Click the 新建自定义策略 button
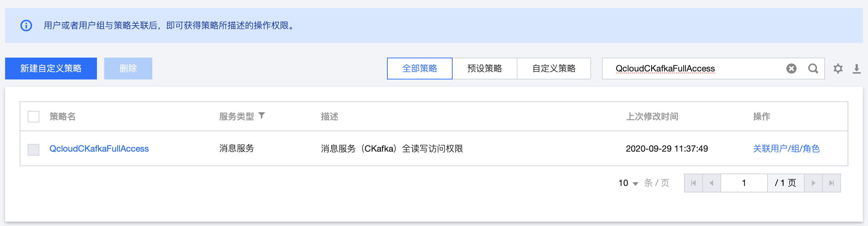Viewport: 868px width, 226px height. [51, 69]
